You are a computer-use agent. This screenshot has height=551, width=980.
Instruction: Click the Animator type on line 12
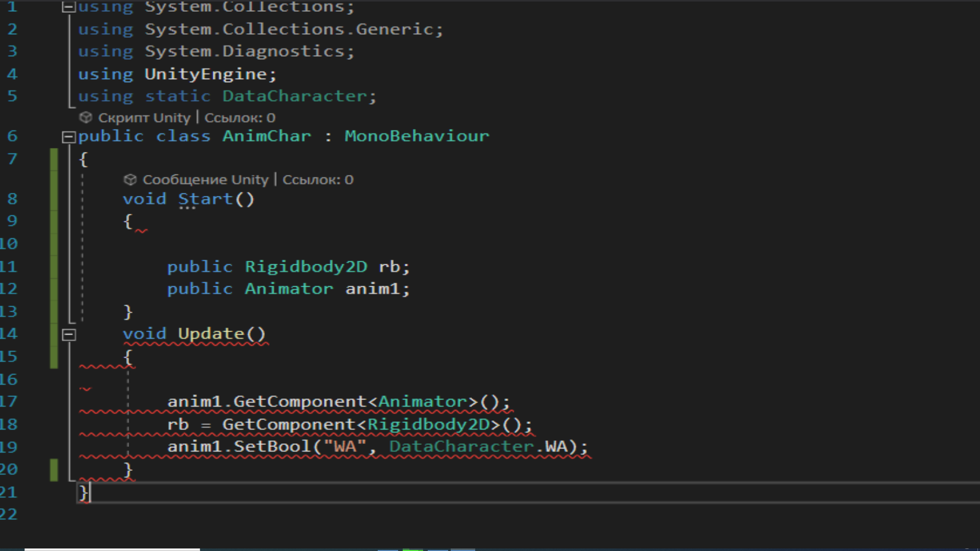(x=289, y=289)
